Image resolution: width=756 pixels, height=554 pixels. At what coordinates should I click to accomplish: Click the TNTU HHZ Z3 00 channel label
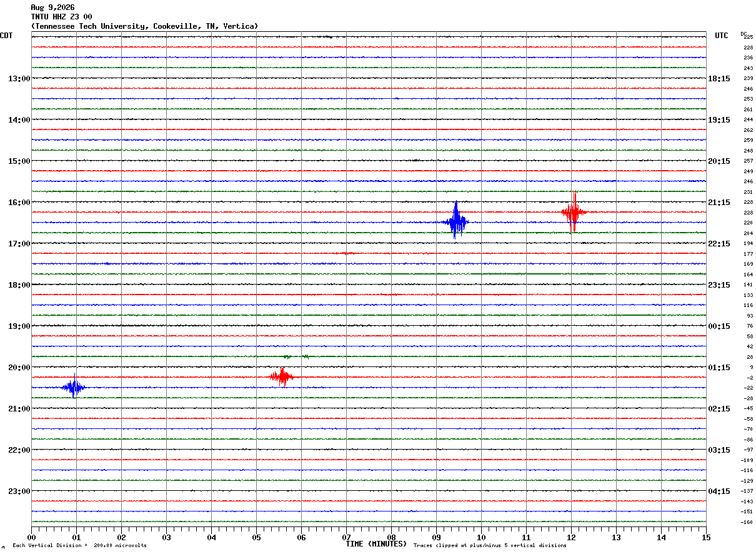point(61,17)
